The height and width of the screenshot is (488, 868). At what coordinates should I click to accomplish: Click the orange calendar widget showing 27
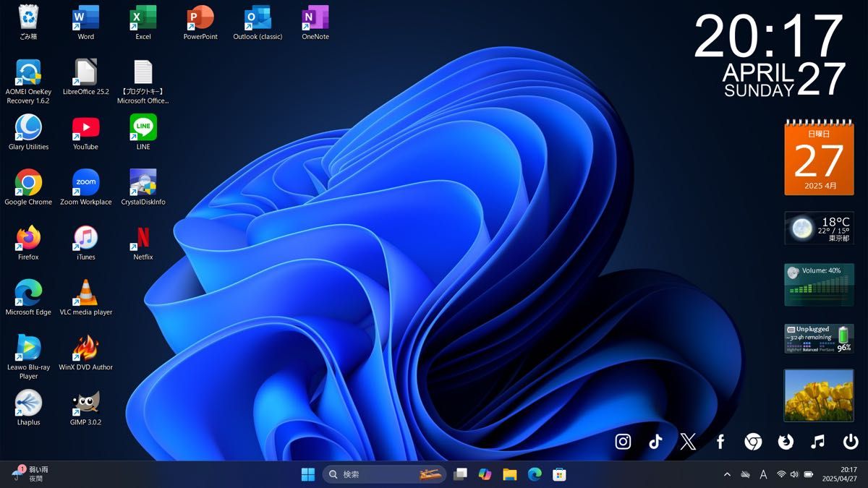click(819, 158)
